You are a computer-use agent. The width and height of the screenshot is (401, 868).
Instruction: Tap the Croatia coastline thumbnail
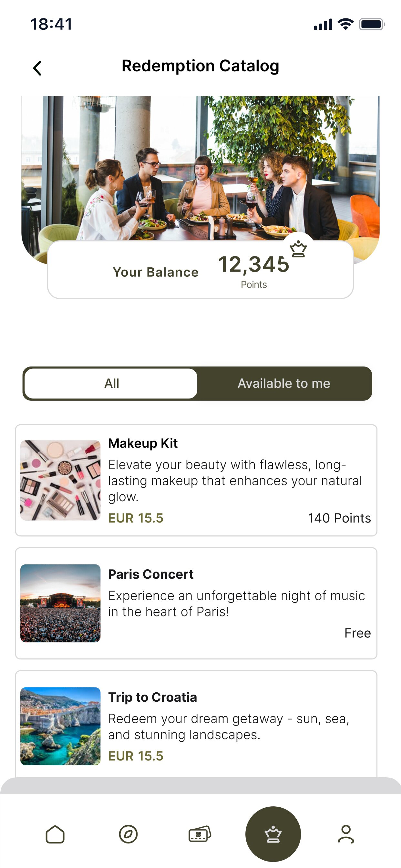[60, 726]
